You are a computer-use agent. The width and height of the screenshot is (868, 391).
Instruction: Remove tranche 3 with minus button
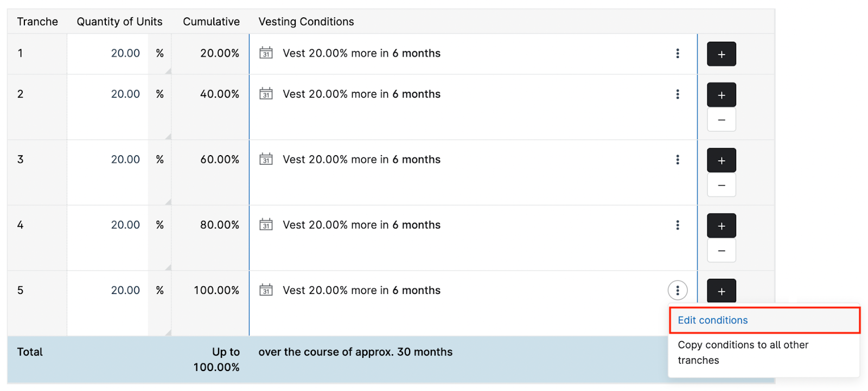click(721, 185)
